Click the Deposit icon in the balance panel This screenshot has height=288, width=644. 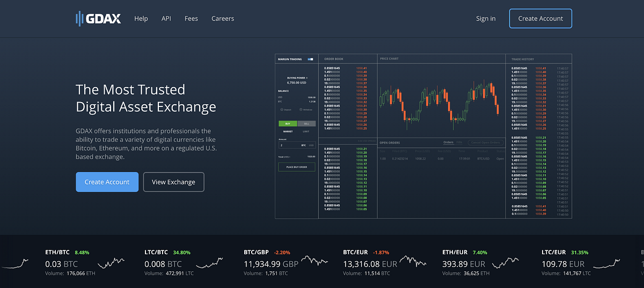[282, 110]
